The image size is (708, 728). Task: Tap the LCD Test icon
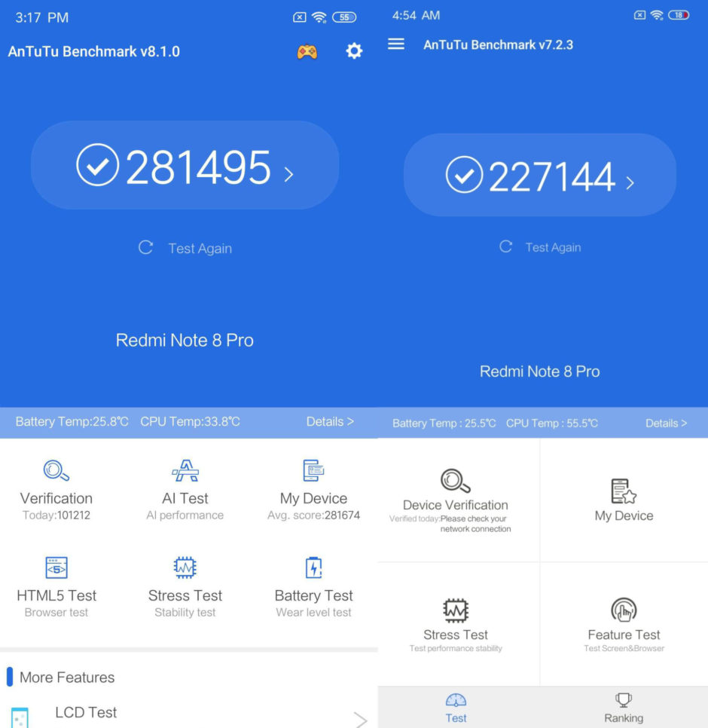pyautogui.click(x=20, y=717)
